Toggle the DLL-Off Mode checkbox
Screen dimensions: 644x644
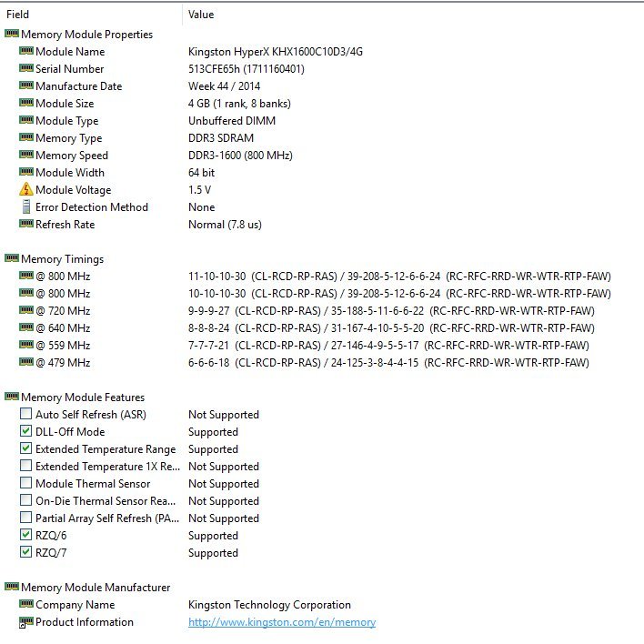pyautogui.click(x=25, y=431)
